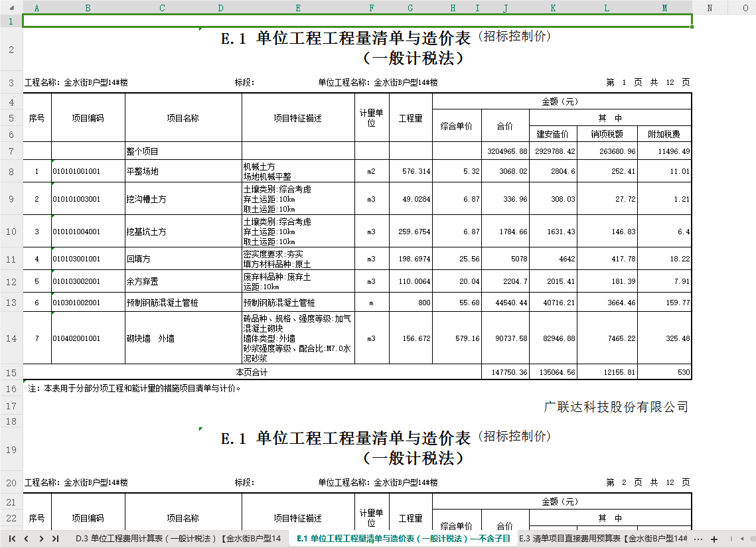
Task: Select the 综合单价 header cell
Action: point(457,126)
